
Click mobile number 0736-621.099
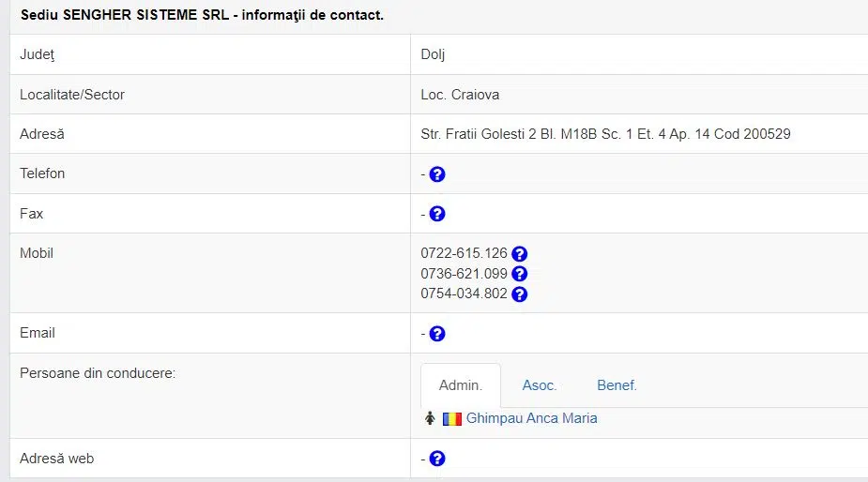point(464,274)
